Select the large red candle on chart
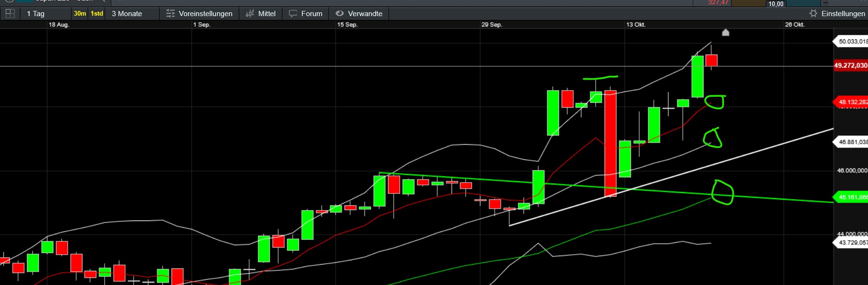Viewport: 868px width, 285px height. pos(610,142)
